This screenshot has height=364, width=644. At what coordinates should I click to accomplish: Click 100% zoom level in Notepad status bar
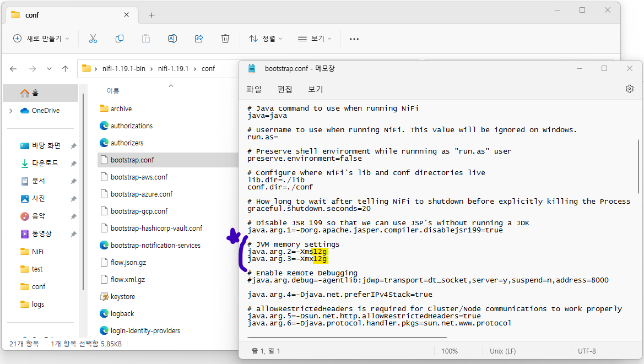point(450,351)
